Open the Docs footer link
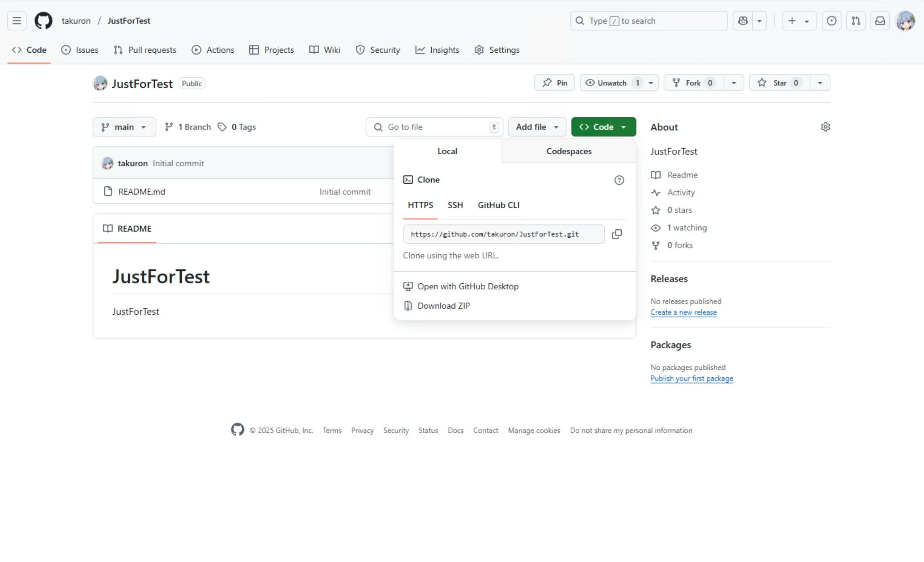This screenshot has height=562, width=924. click(456, 430)
